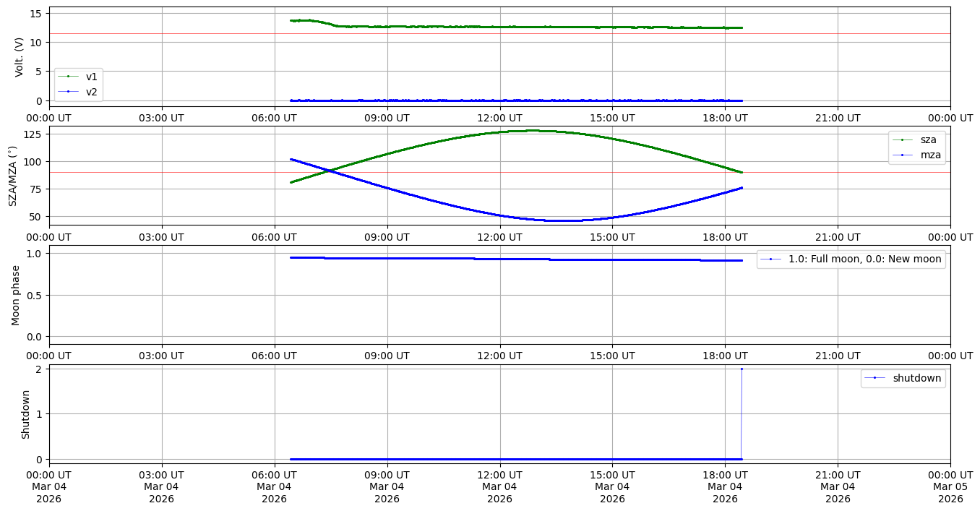
Task: Click the v1 legend entry in voltage plot
Action: 91,77
